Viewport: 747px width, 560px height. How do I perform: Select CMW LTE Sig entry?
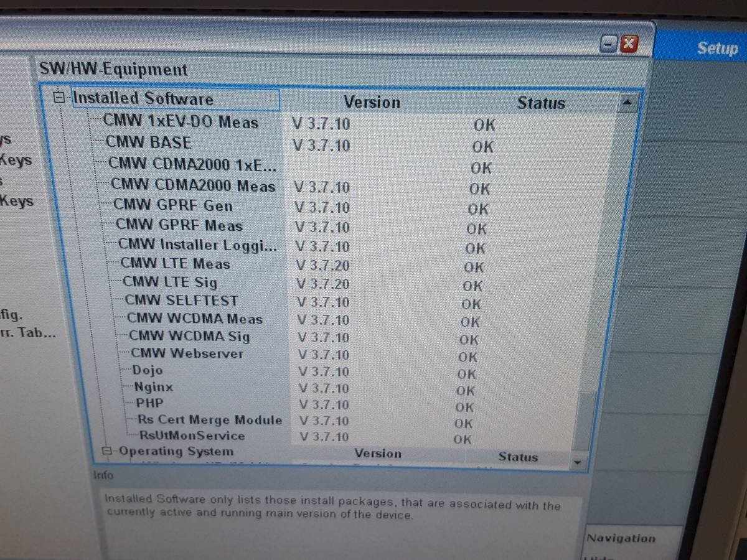170,282
